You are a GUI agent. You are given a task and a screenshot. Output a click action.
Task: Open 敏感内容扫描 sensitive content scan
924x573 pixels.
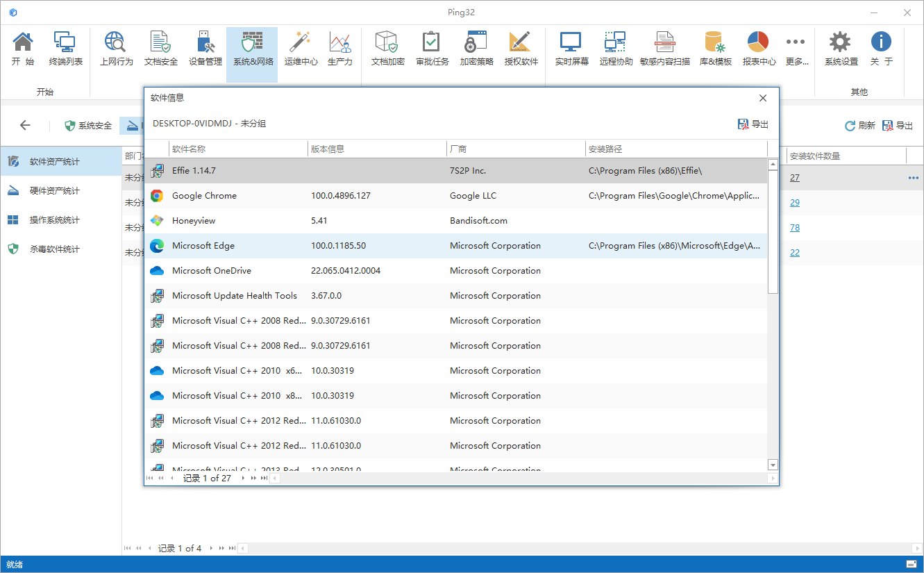(x=665, y=49)
